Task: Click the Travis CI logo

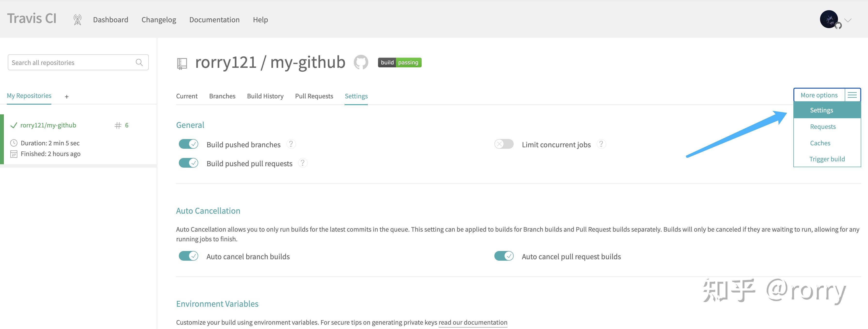Action: pos(32,18)
